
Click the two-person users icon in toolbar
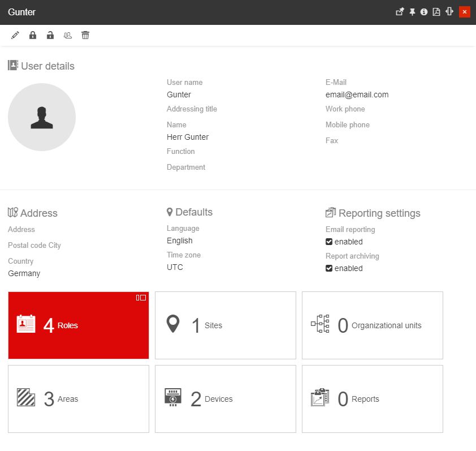pos(68,36)
